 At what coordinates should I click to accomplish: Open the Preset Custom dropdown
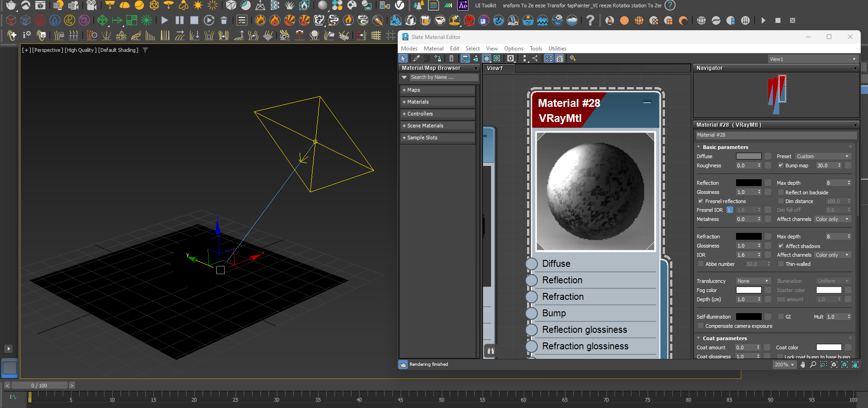click(823, 156)
